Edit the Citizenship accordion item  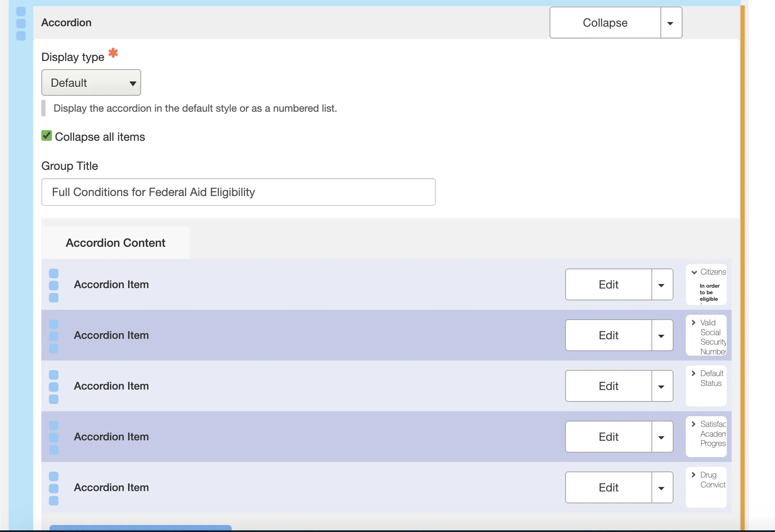[x=608, y=285]
